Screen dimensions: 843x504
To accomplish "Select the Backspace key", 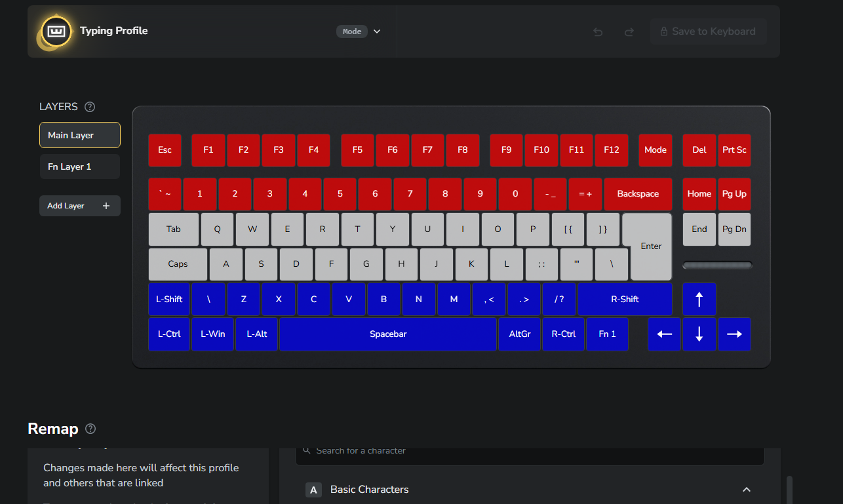I will [x=638, y=194].
